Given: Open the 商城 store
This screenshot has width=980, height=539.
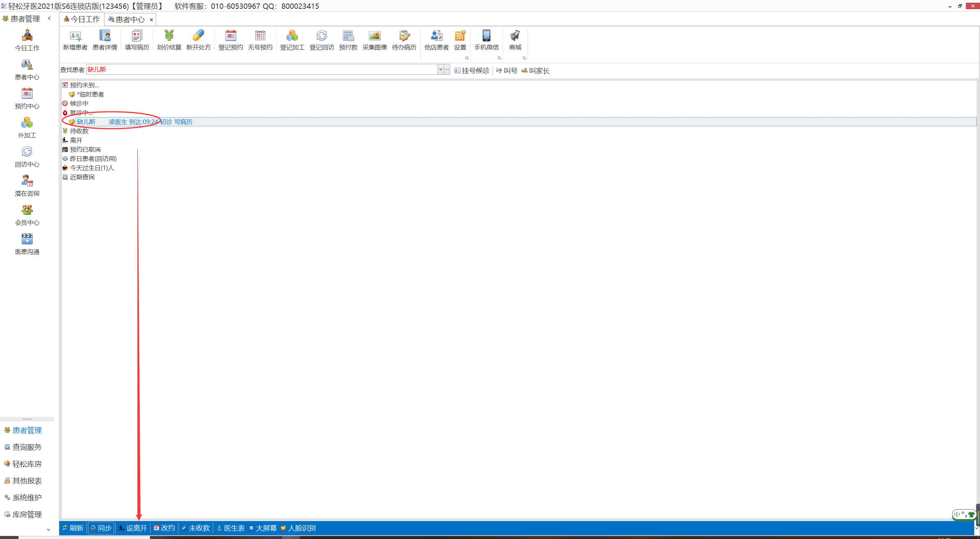Looking at the screenshot, I should click(x=515, y=40).
